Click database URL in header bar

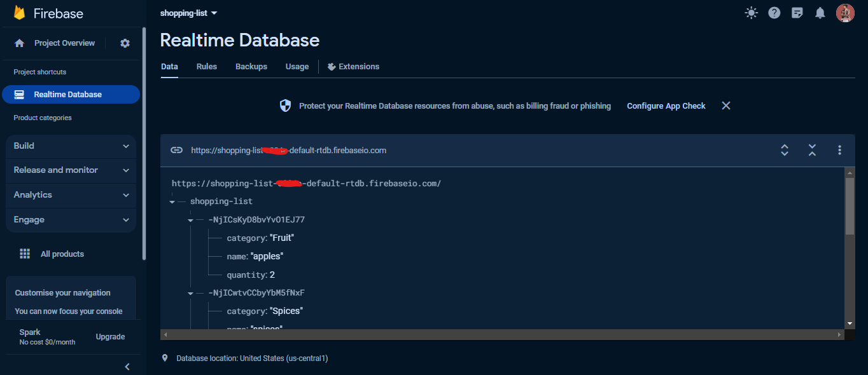[x=289, y=151]
